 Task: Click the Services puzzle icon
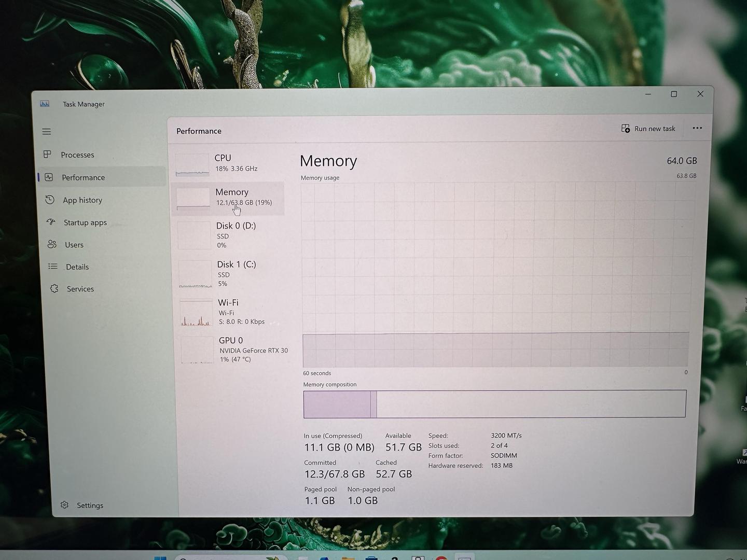pyautogui.click(x=54, y=289)
